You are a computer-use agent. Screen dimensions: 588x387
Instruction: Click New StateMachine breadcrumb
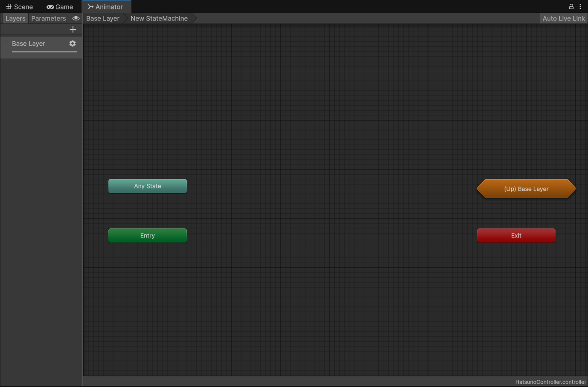(159, 18)
